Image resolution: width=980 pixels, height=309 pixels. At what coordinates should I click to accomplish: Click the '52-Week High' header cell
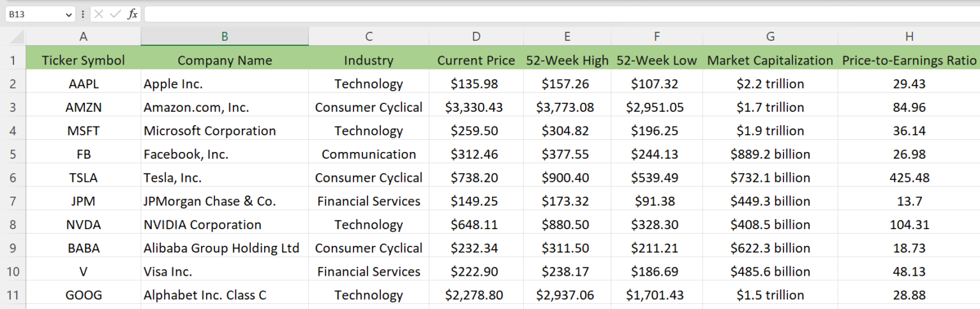[x=567, y=61]
